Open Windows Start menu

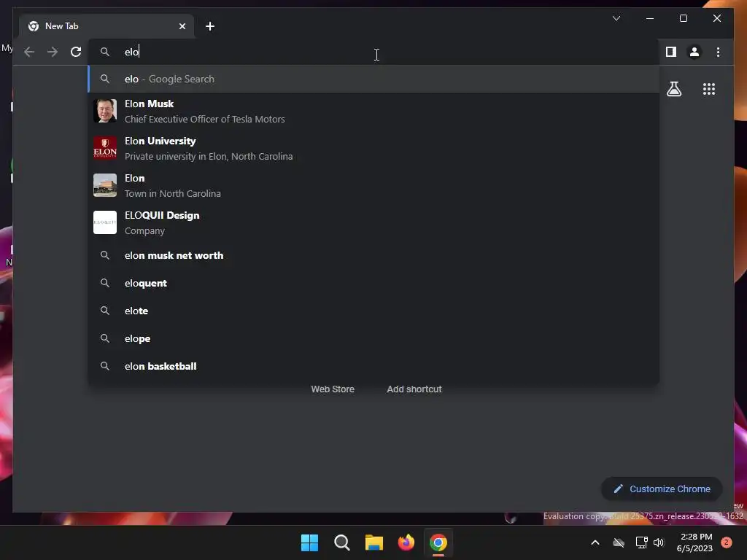coord(309,542)
